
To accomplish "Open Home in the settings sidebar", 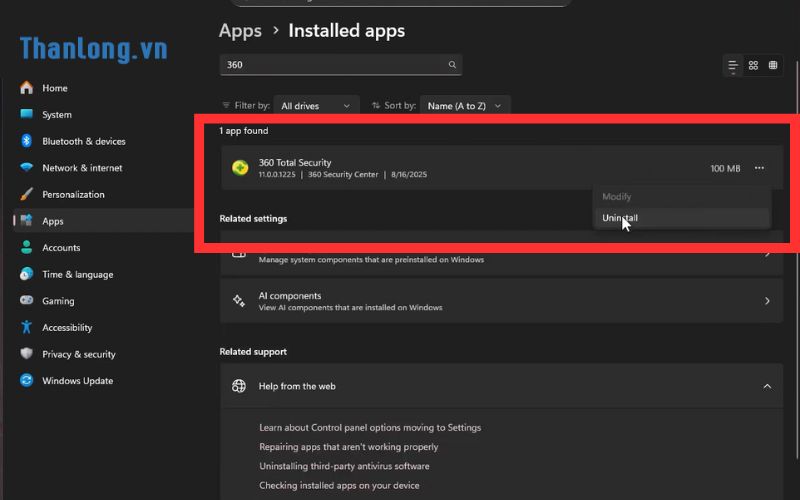I will (x=55, y=88).
